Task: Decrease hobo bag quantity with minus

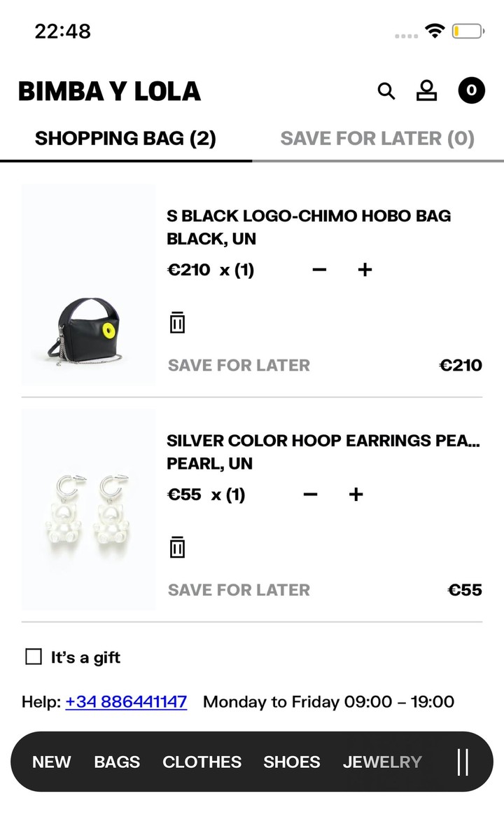Action: click(x=319, y=269)
